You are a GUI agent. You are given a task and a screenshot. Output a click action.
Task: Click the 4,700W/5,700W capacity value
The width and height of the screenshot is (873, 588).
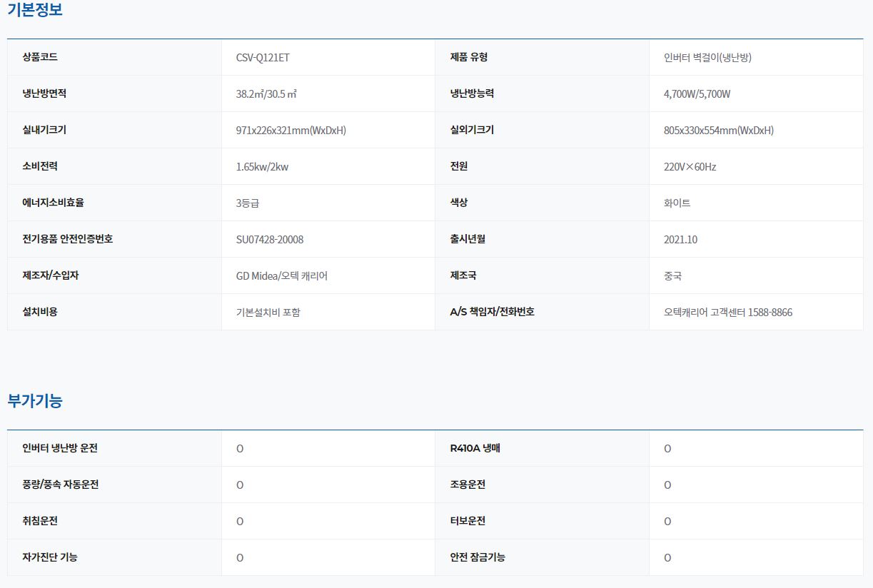[697, 94]
